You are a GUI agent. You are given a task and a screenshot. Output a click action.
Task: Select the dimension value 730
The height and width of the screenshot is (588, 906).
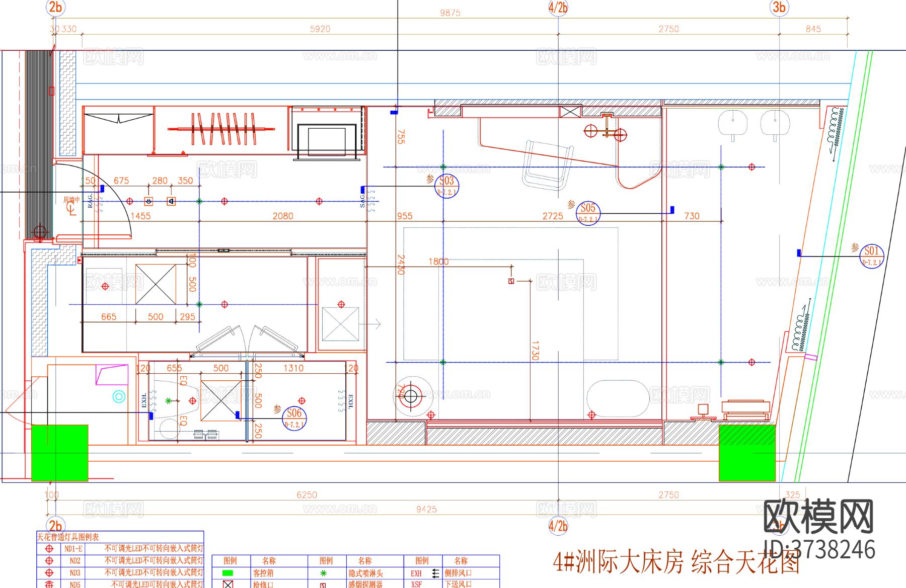tap(692, 216)
